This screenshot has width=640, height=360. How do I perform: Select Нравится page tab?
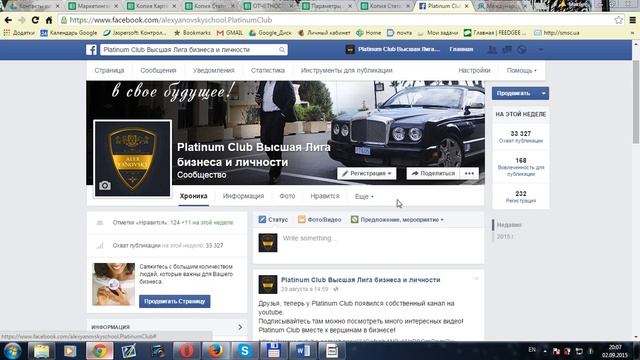pyautogui.click(x=325, y=196)
